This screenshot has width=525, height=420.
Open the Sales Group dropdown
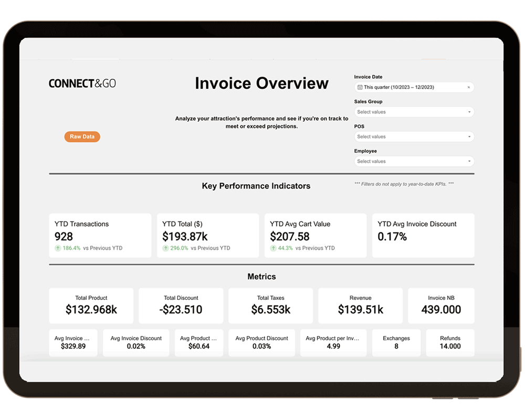point(414,111)
